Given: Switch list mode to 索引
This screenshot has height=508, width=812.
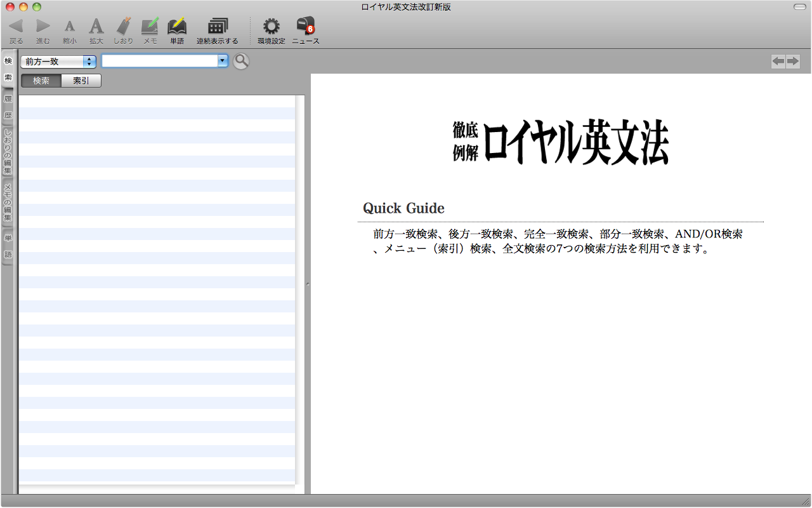Looking at the screenshot, I should pos(81,81).
